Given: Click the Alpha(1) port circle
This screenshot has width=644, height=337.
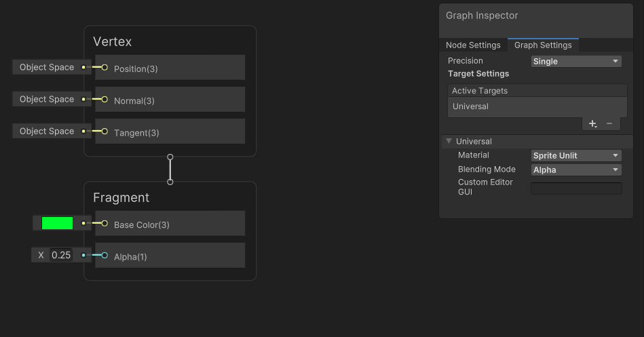Looking at the screenshot, I should click(105, 256).
